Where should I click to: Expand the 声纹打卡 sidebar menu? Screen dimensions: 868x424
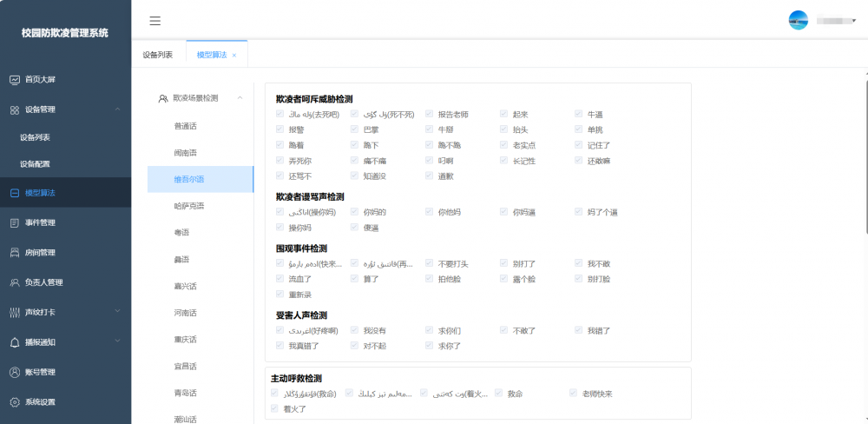click(117, 312)
